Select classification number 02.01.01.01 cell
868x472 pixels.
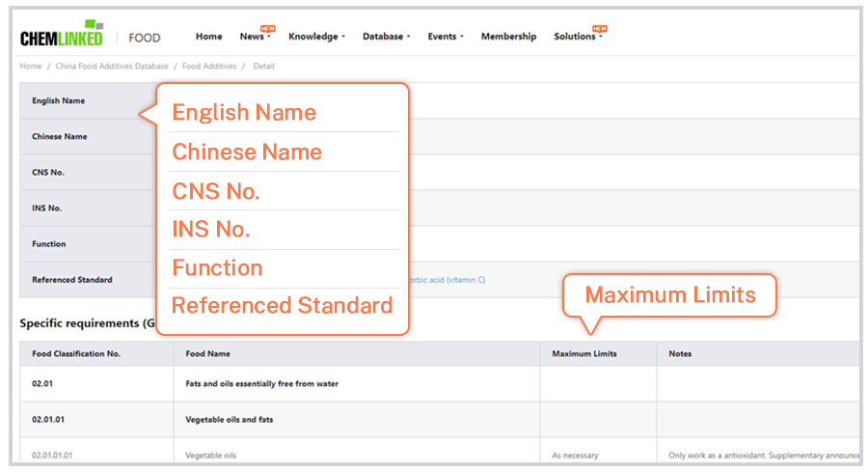click(52, 456)
